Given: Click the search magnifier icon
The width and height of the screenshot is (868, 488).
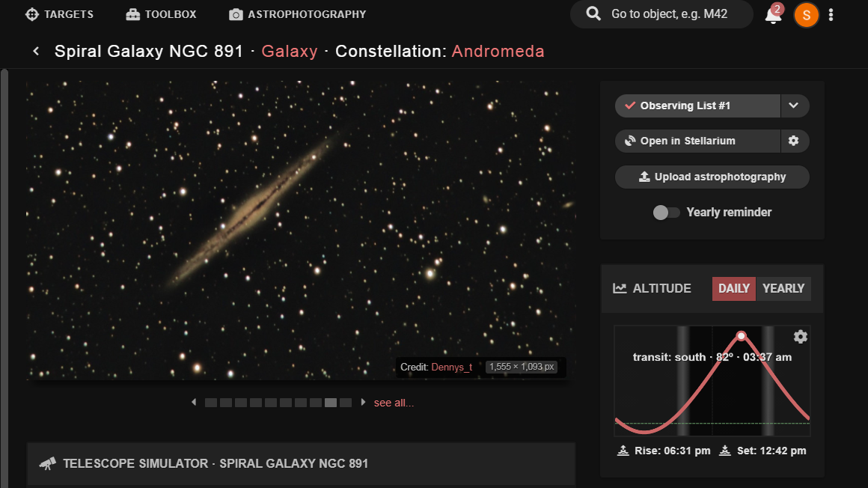Looking at the screenshot, I should point(593,14).
